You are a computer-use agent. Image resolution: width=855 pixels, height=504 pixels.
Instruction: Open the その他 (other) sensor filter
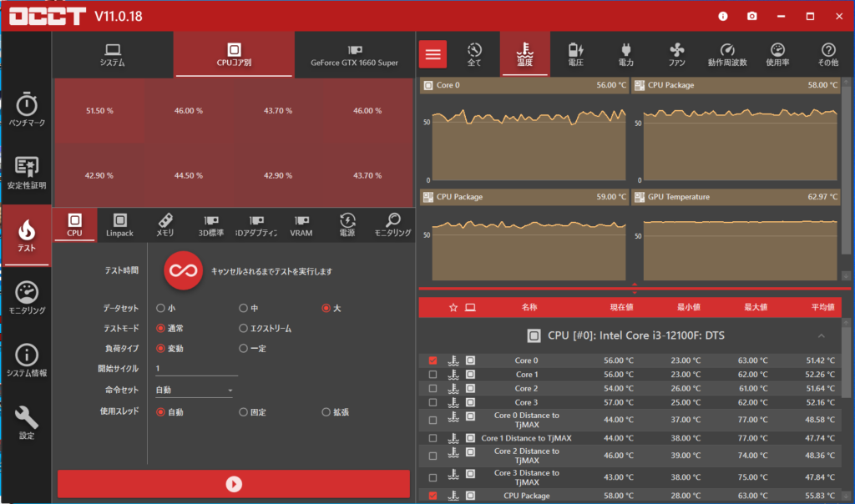828,54
